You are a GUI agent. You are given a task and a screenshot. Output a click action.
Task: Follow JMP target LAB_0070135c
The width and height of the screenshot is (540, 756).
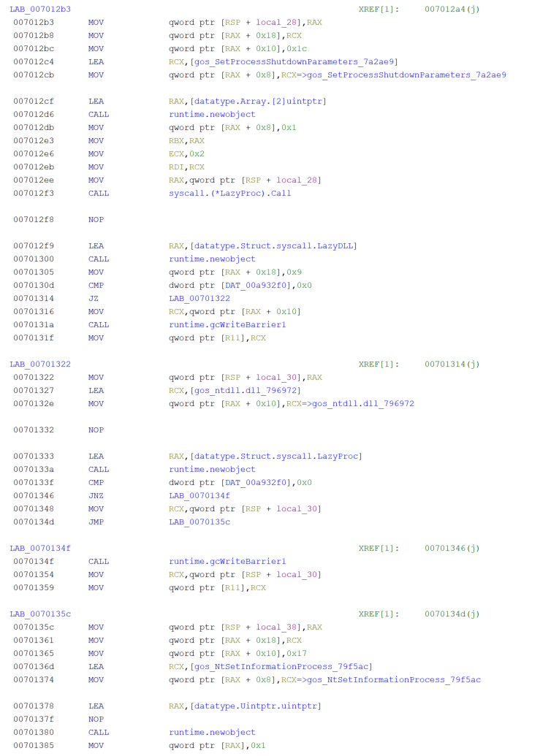tap(199, 522)
